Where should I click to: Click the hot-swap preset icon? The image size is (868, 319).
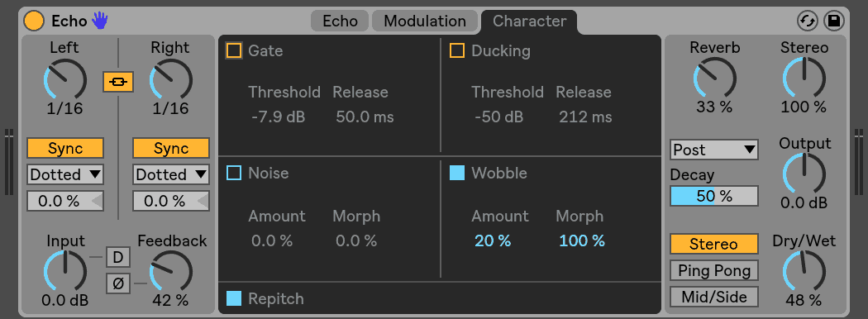[x=808, y=21]
